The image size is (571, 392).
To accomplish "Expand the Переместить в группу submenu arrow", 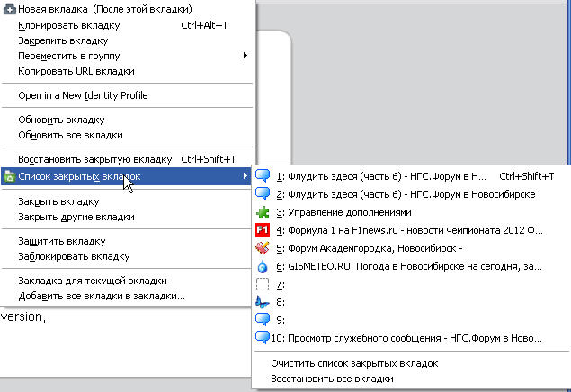I will point(245,56).
